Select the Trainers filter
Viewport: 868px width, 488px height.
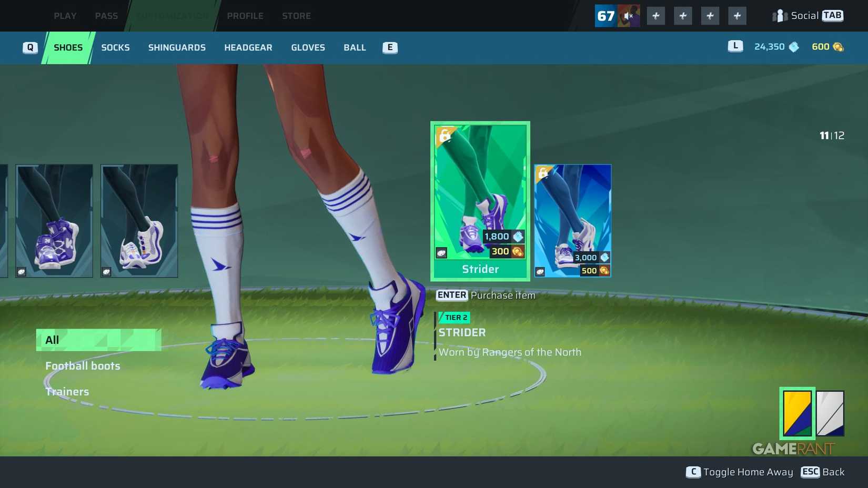click(x=67, y=391)
